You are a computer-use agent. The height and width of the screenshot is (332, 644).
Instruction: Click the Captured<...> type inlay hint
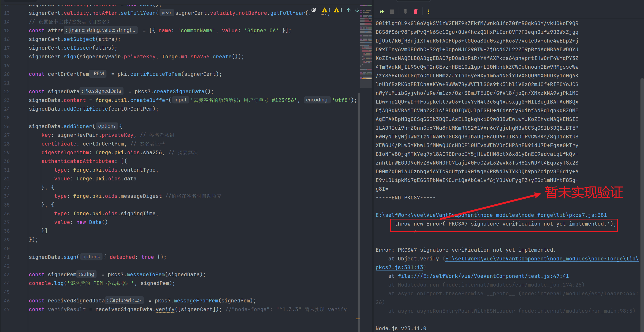pyautogui.click(x=124, y=300)
